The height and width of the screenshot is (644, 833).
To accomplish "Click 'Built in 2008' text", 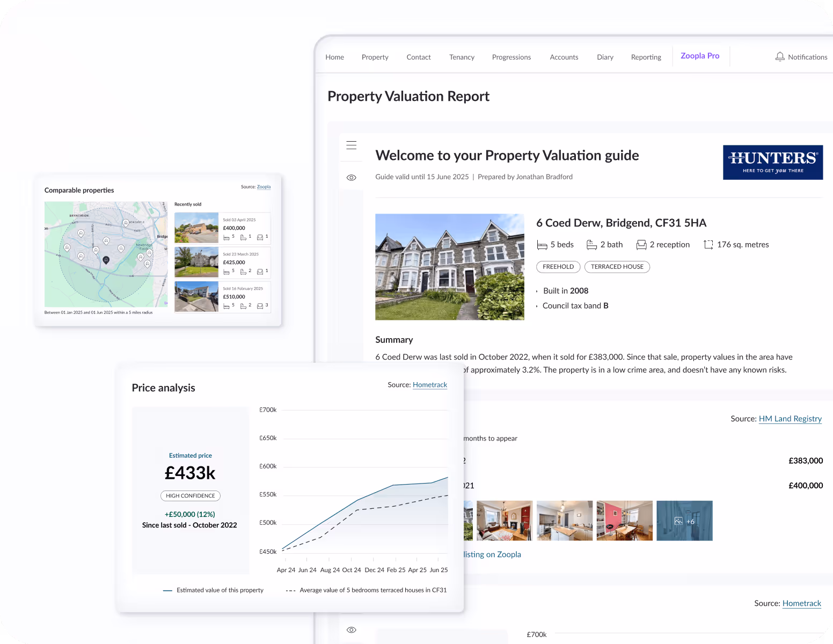I will point(566,291).
